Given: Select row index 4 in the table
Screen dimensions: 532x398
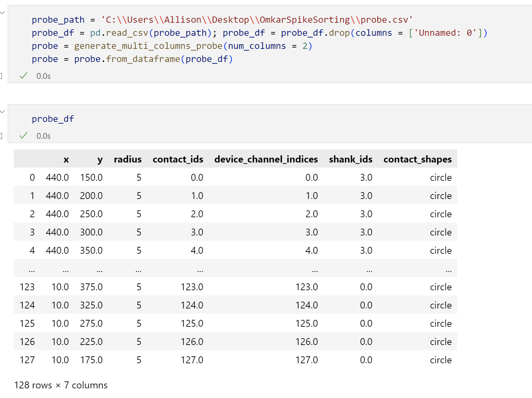Looking at the screenshot, I should (x=32, y=250).
